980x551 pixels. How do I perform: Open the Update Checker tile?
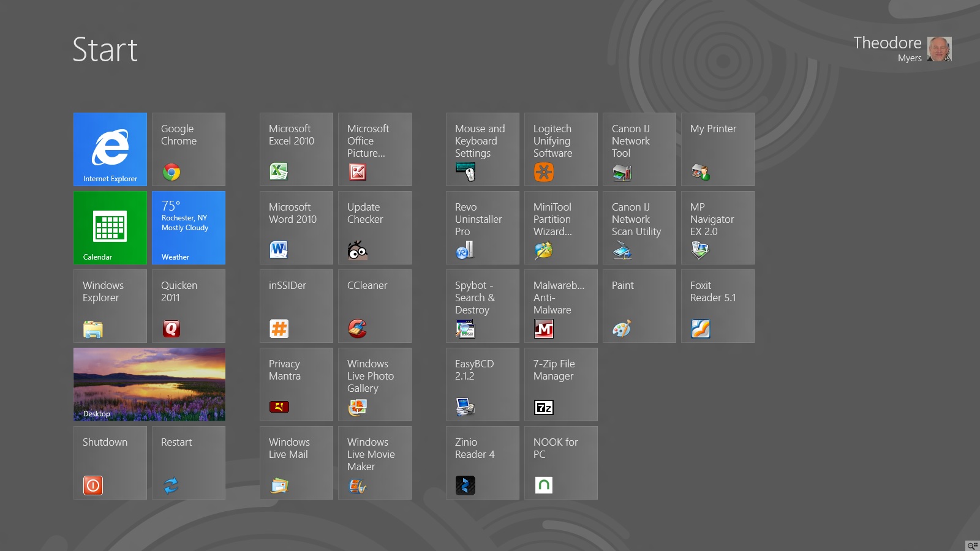(x=375, y=228)
